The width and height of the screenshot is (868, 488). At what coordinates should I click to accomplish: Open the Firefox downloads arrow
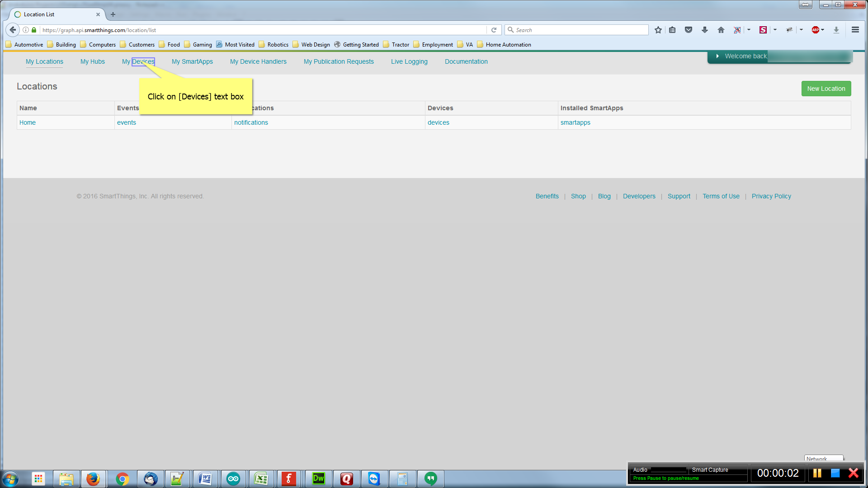point(704,30)
